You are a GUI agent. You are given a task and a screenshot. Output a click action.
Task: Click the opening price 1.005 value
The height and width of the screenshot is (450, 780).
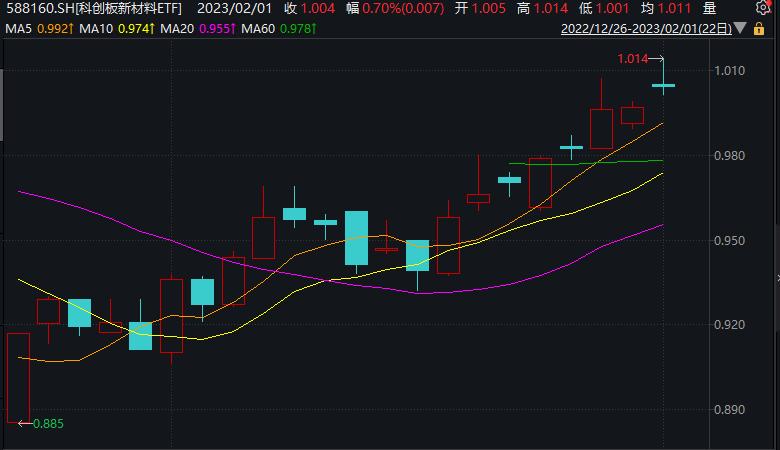pos(488,8)
